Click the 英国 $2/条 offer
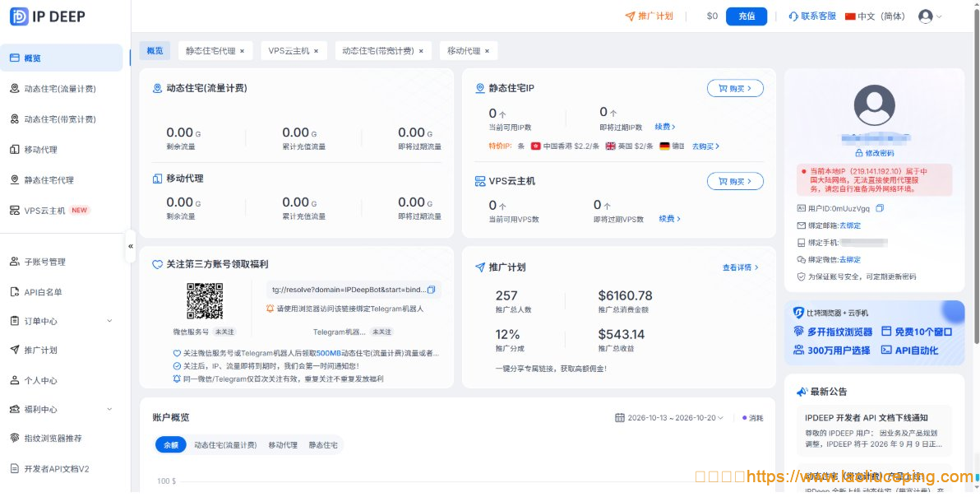 (x=630, y=146)
